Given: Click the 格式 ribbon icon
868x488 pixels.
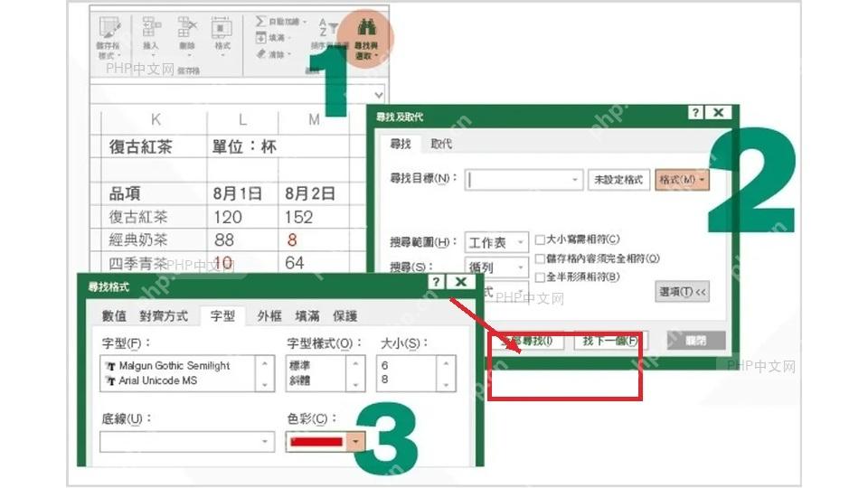Looking at the screenshot, I should pyautogui.click(x=222, y=28).
